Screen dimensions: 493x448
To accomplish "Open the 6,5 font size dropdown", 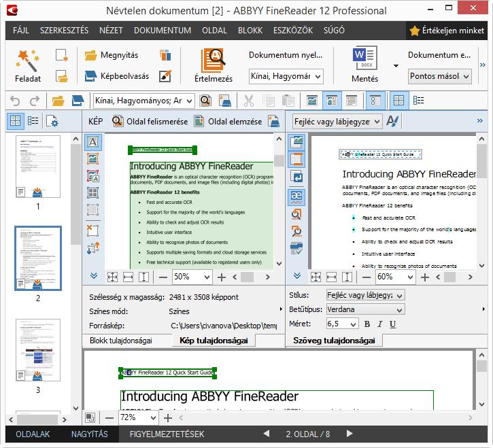I will pyautogui.click(x=342, y=324).
